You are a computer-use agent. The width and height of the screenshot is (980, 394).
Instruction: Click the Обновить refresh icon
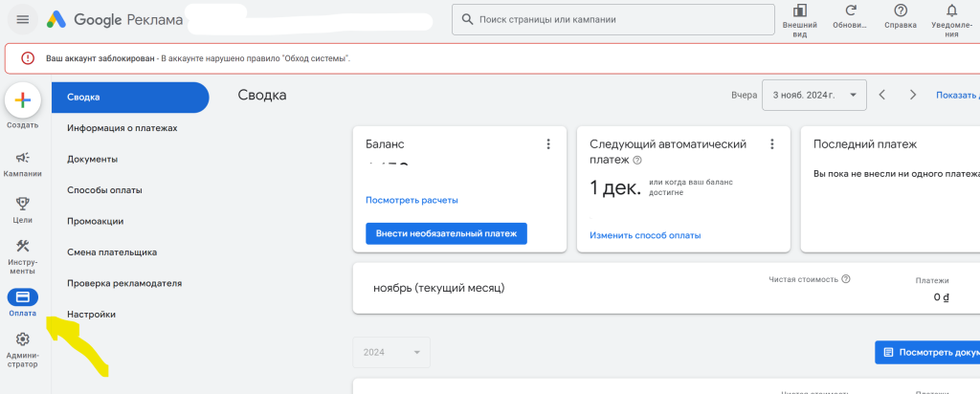pos(850,11)
